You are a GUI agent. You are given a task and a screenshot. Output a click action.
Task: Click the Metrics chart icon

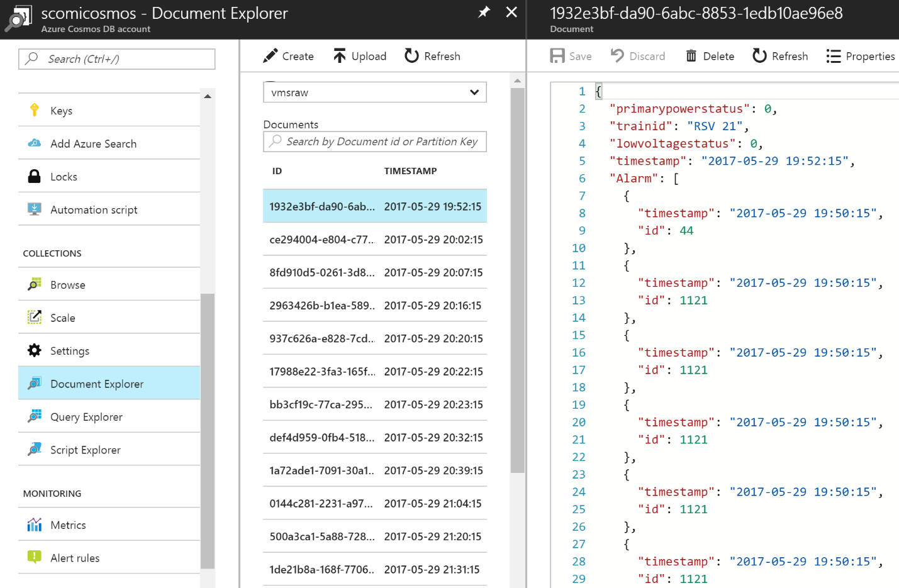(x=35, y=524)
